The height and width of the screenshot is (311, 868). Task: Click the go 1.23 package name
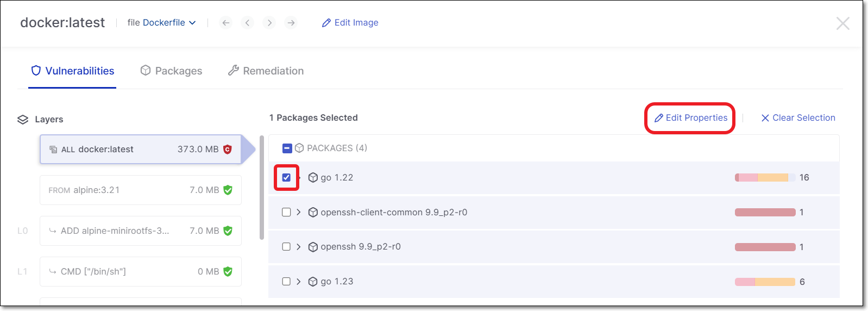click(x=337, y=282)
